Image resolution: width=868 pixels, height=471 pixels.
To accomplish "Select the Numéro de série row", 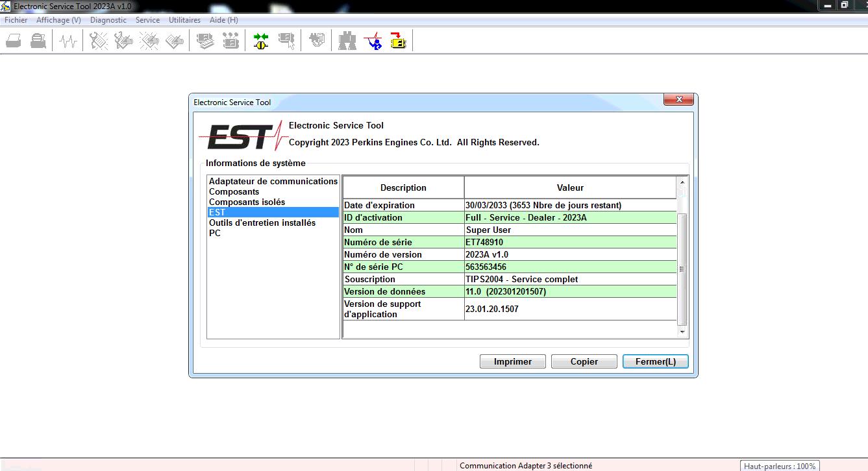I will tap(403, 242).
